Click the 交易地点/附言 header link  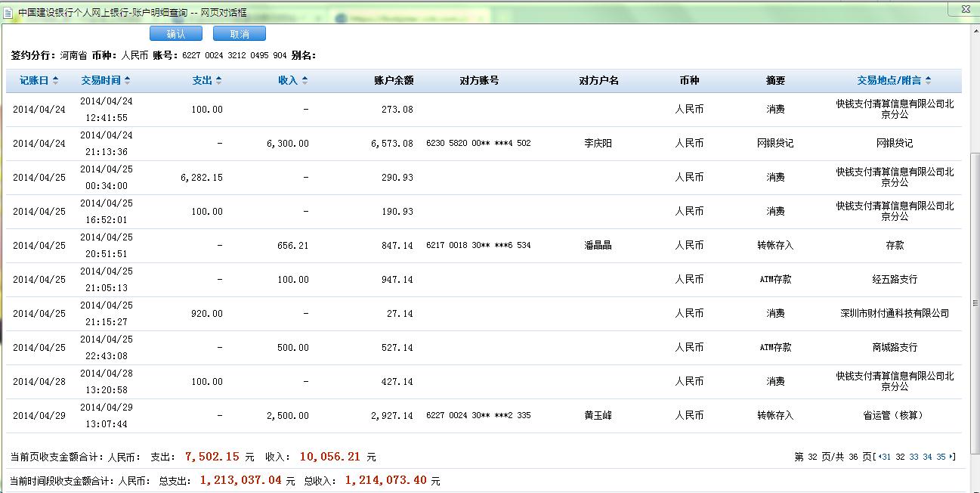click(889, 81)
